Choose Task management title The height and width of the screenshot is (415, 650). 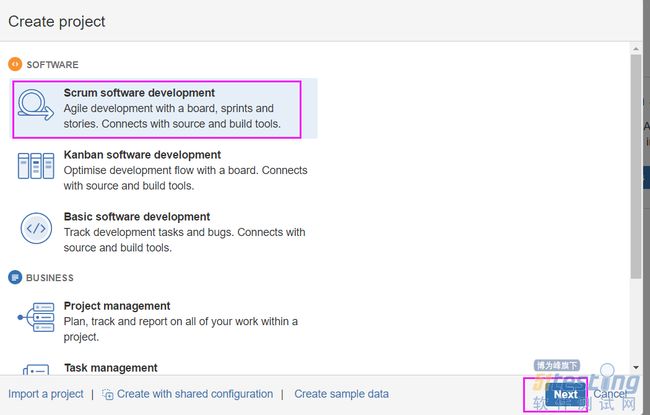click(x=111, y=368)
